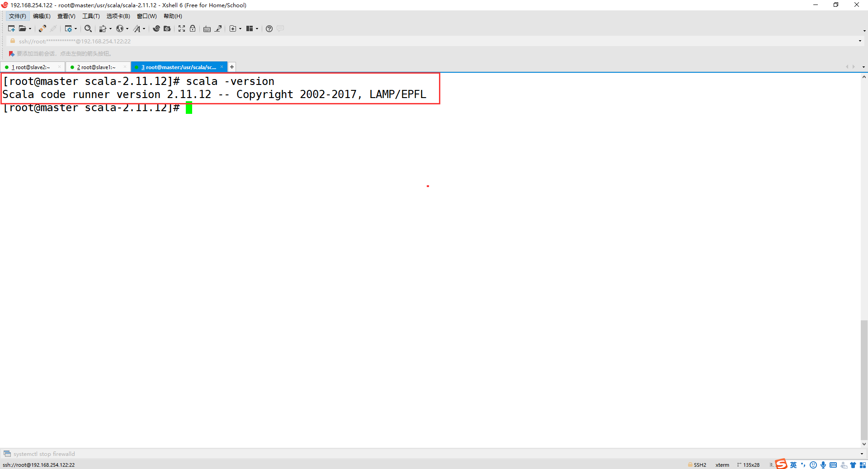Switch to the root@slave2 tab
The height and width of the screenshot is (469, 868).
32,67
